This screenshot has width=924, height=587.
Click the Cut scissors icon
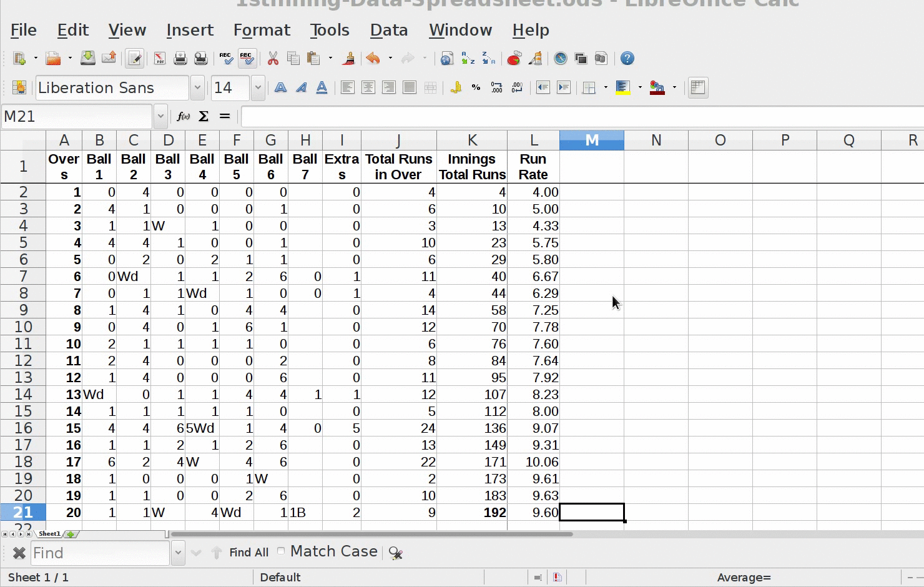(x=273, y=59)
